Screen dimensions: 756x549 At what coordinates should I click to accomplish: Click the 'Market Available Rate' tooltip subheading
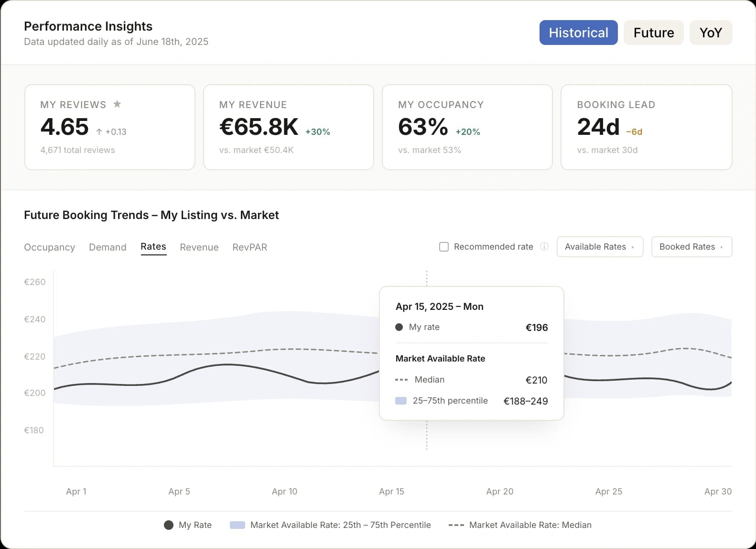[440, 359]
